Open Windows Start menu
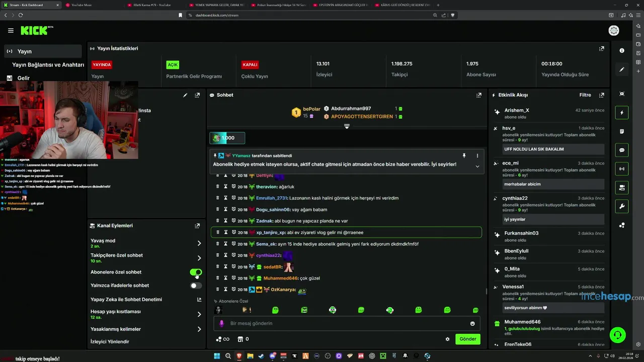The image size is (644, 362). coord(217,356)
